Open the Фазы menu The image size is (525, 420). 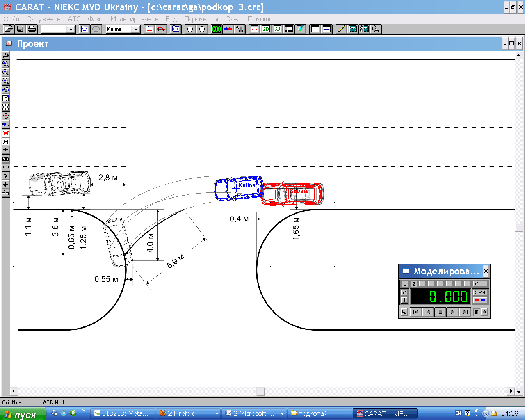click(x=96, y=19)
